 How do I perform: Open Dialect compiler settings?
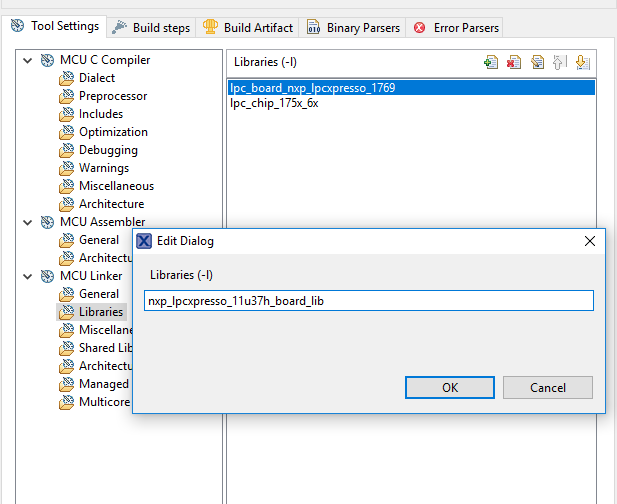point(97,78)
